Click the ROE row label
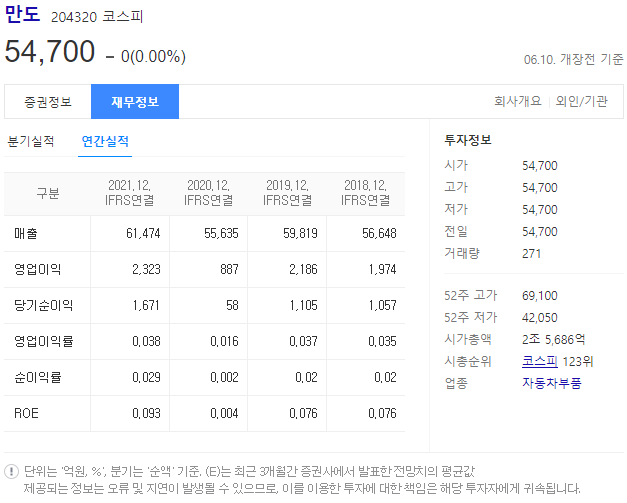The height and width of the screenshot is (503, 627). pyautogui.click(x=26, y=413)
